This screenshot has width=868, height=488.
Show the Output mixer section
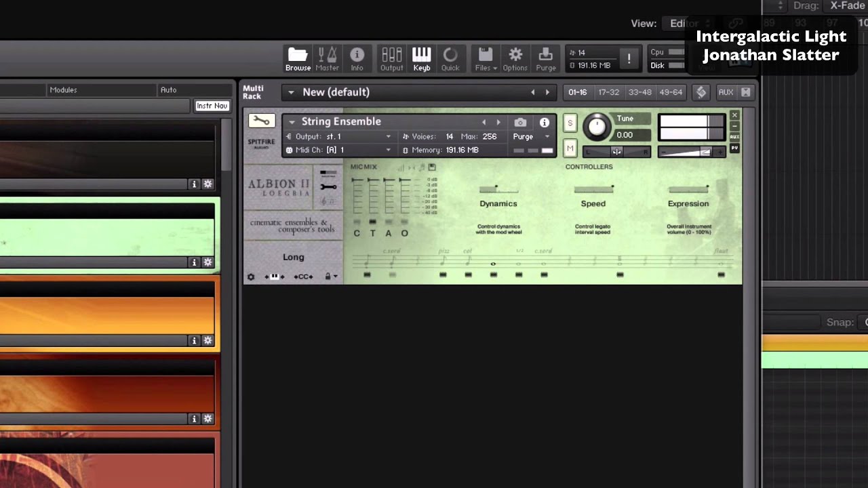coord(391,59)
